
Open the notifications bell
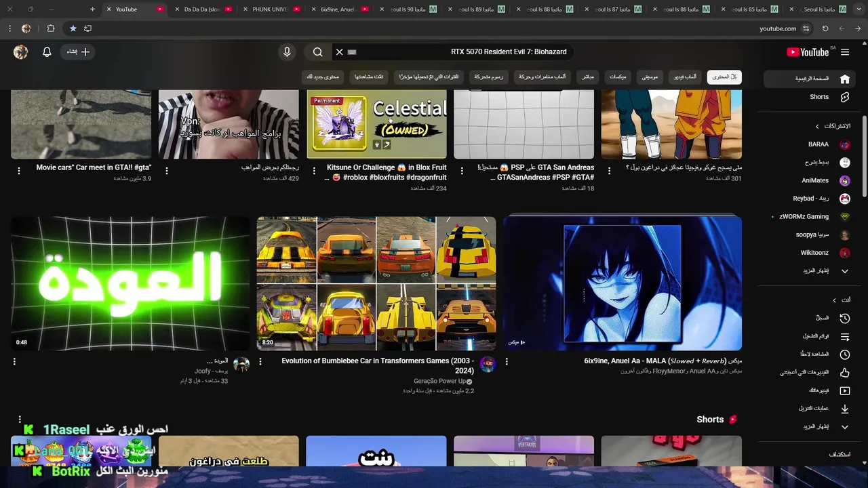pyautogui.click(x=47, y=52)
